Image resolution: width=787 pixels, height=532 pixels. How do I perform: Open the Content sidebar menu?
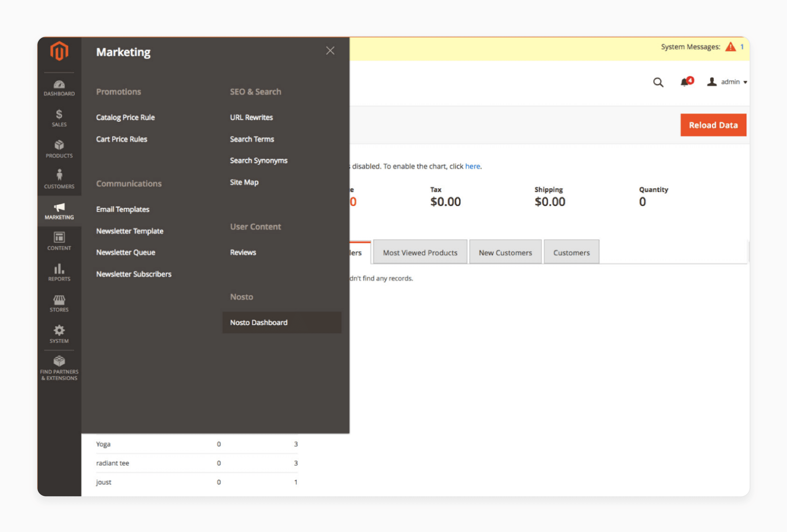59,241
